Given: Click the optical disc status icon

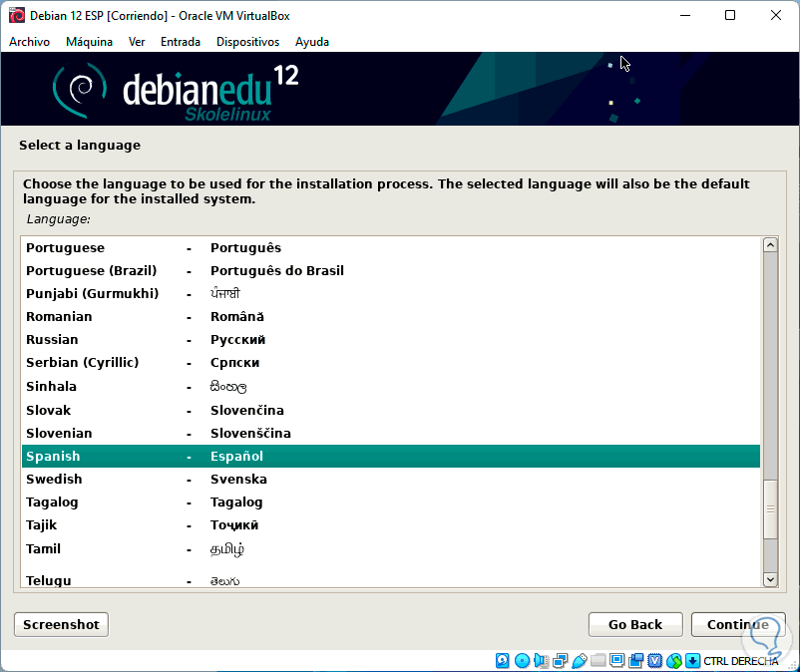Looking at the screenshot, I should [522, 661].
